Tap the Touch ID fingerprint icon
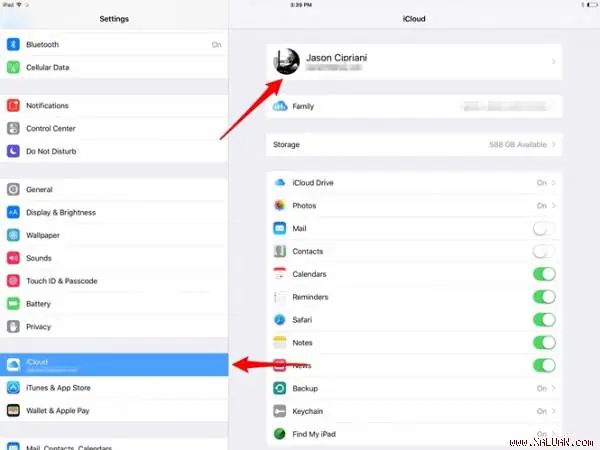600x450 pixels. point(13,281)
